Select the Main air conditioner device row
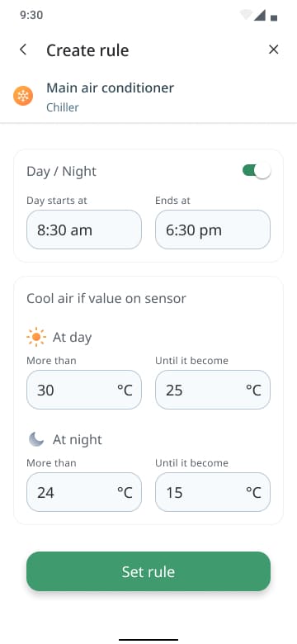 pyautogui.click(x=148, y=97)
